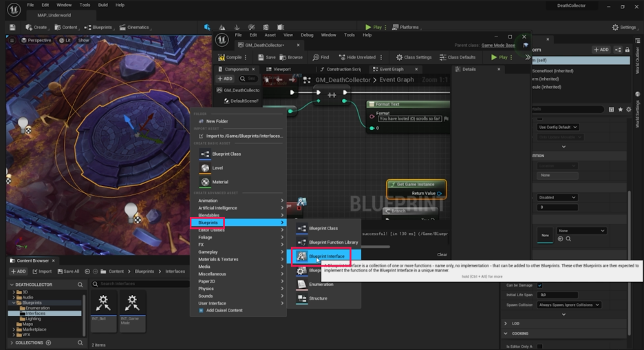Open Spawn Collision handling dropdown

[x=569, y=305]
